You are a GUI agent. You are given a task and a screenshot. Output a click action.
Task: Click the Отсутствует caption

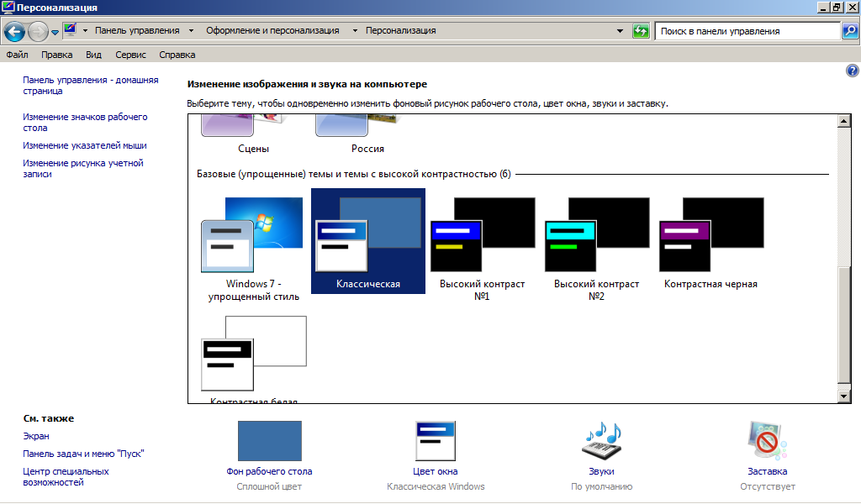(767, 486)
